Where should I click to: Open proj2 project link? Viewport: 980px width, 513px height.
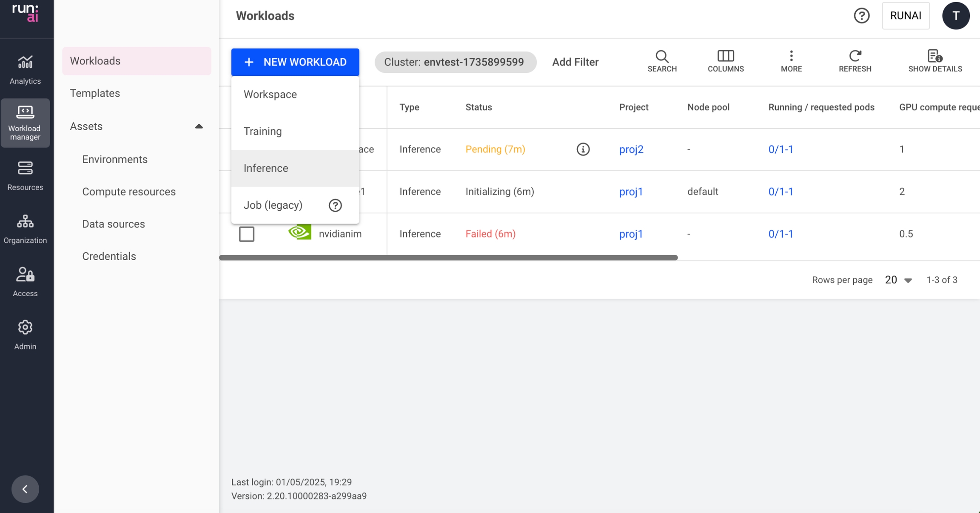(631, 149)
